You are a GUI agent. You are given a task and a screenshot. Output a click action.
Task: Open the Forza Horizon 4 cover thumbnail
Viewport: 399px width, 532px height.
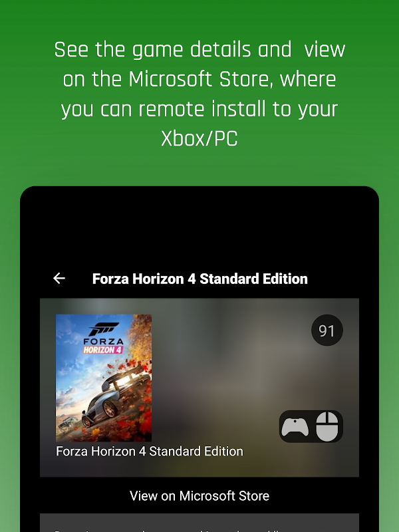point(104,378)
